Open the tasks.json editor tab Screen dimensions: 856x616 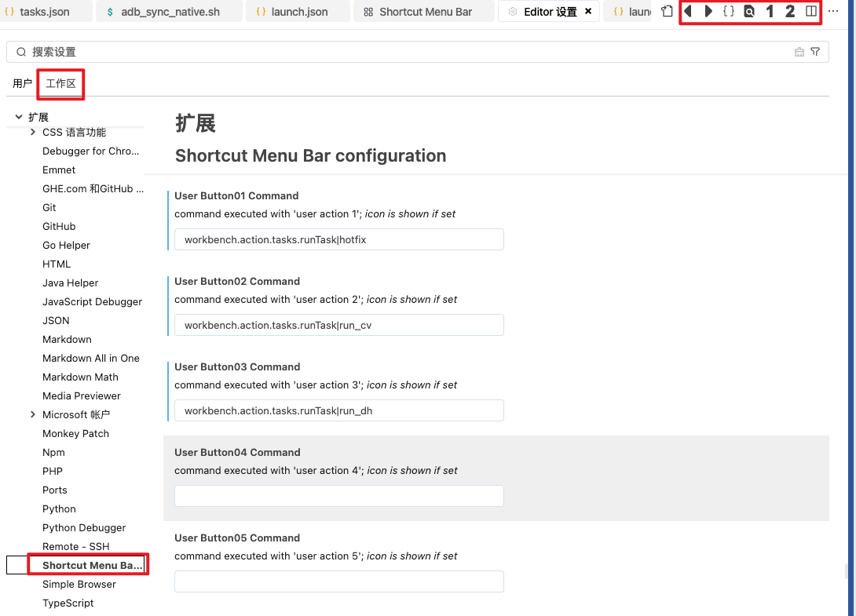click(x=44, y=12)
